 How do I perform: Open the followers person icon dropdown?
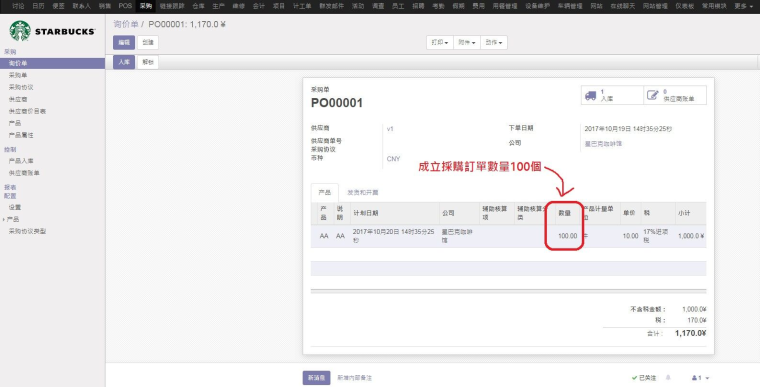click(x=700, y=377)
